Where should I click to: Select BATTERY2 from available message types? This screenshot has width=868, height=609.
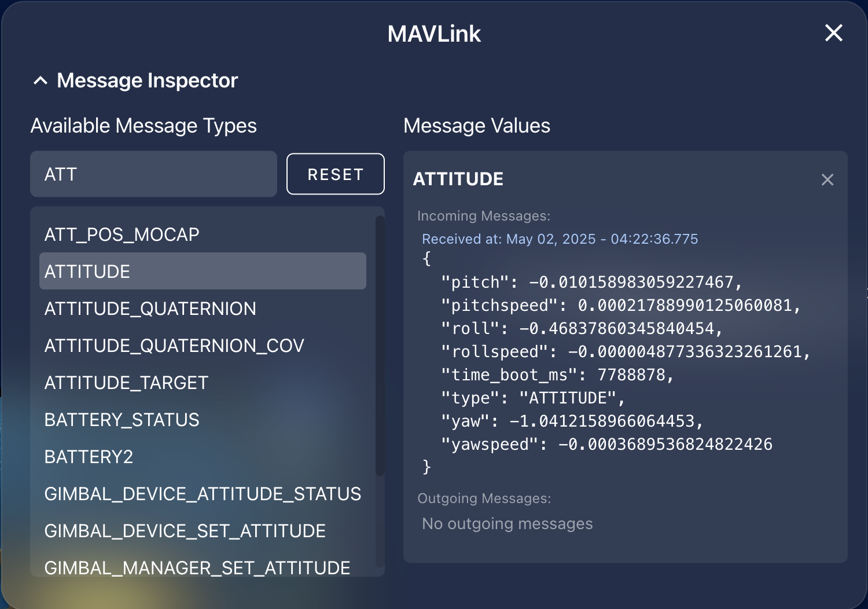(x=88, y=457)
